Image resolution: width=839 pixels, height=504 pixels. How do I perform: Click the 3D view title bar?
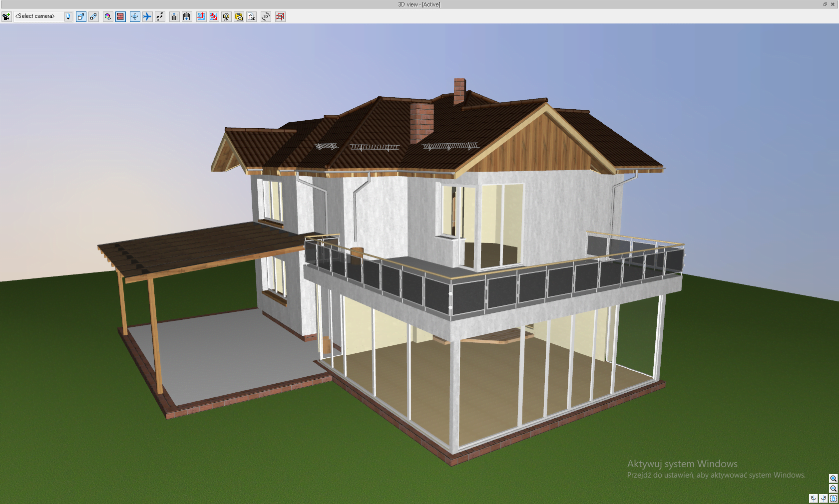[419, 4]
